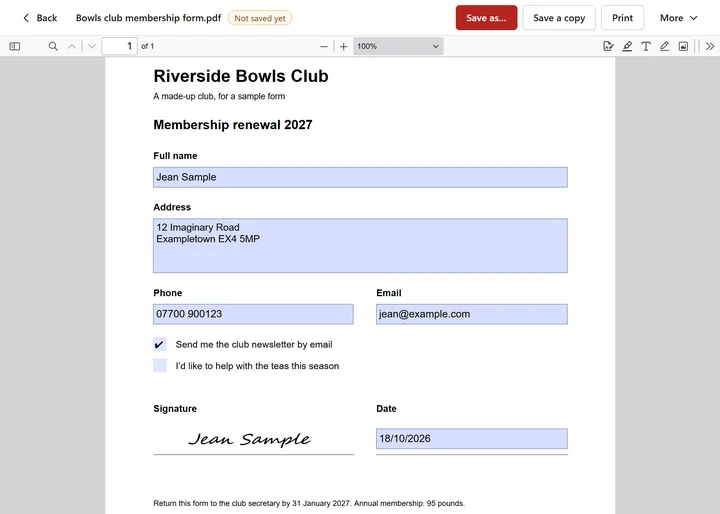Click the Save a copy button
The image size is (720, 514).
click(559, 18)
